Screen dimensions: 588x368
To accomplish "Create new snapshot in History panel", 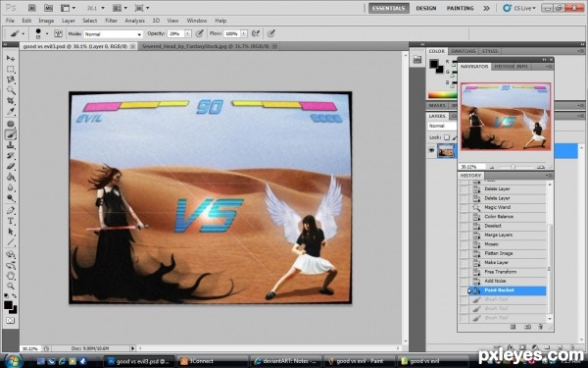I will click(x=527, y=327).
